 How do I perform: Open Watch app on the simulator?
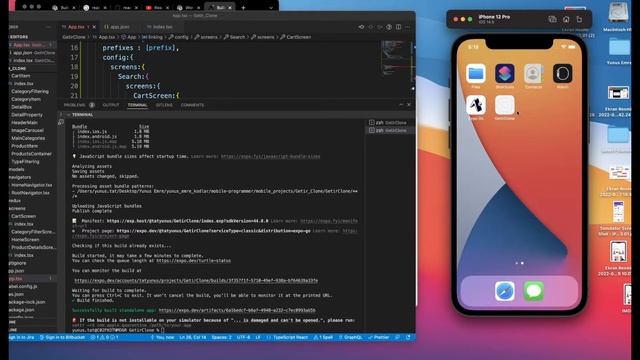click(x=562, y=73)
